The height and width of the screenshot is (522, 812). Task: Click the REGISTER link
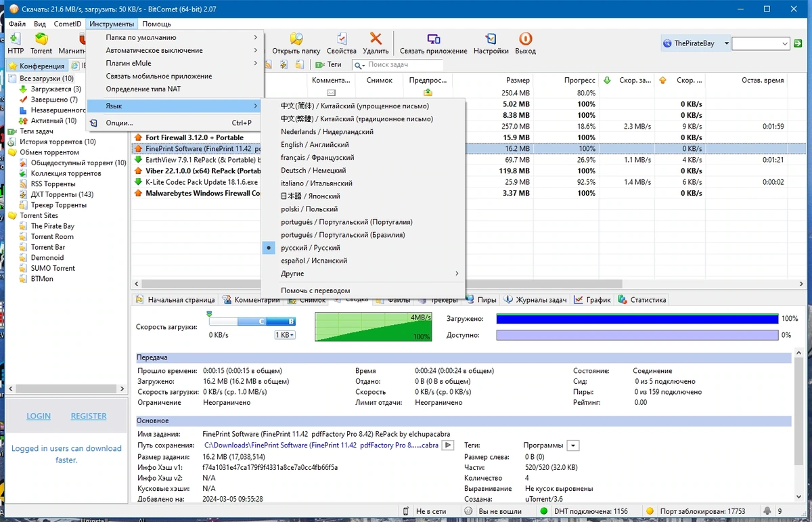[x=89, y=416]
